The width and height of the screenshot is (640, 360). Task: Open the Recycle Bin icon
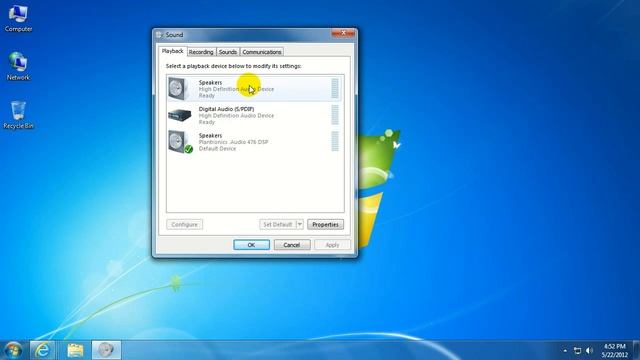point(18,115)
